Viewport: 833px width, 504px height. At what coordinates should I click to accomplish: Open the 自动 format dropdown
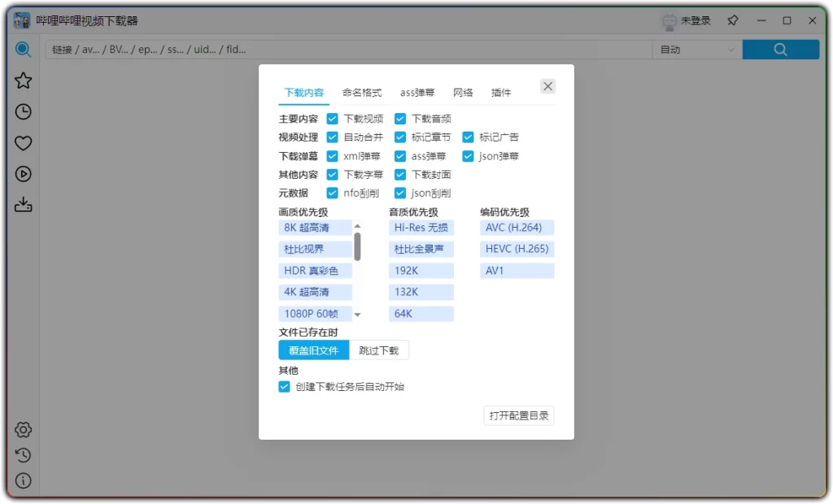click(696, 50)
